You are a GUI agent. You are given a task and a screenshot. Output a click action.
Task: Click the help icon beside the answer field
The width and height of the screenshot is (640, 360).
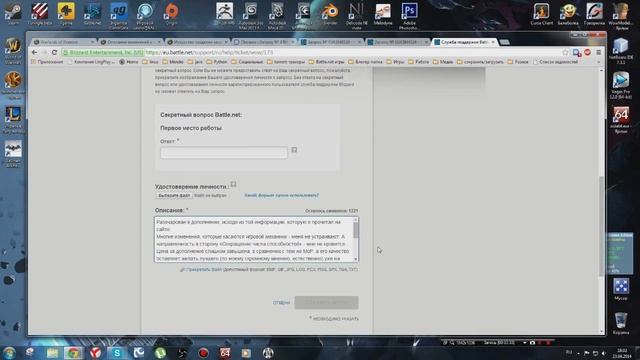(x=294, y=150)
